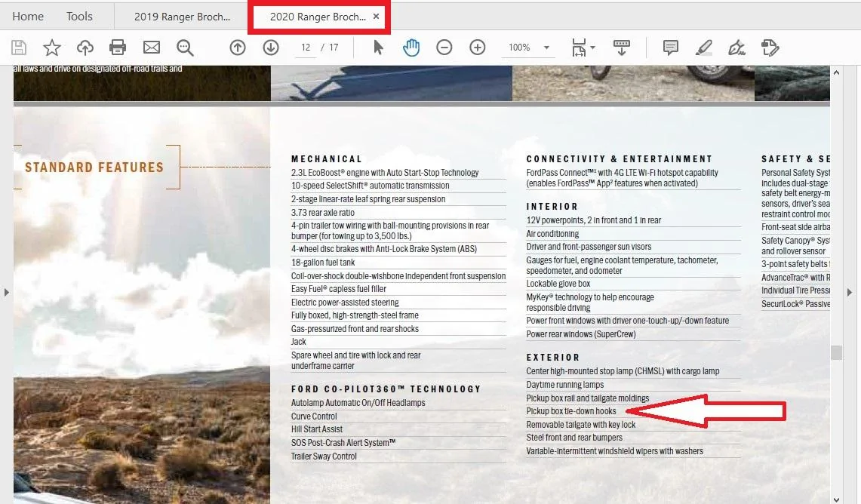Click 'SOS Post-Crash Alert System' line
Viewport: 861px width, 504px height.
pos(343,443)
